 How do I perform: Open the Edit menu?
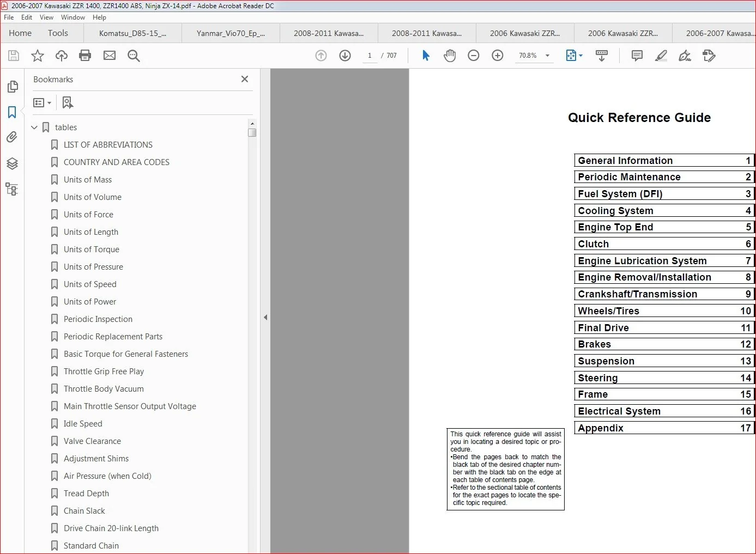27,17
